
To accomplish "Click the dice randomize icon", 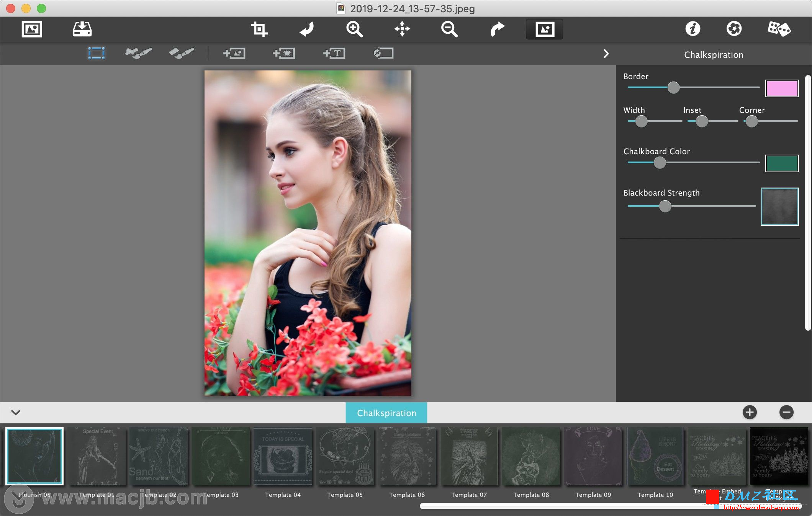I will [x=779, y=29].
